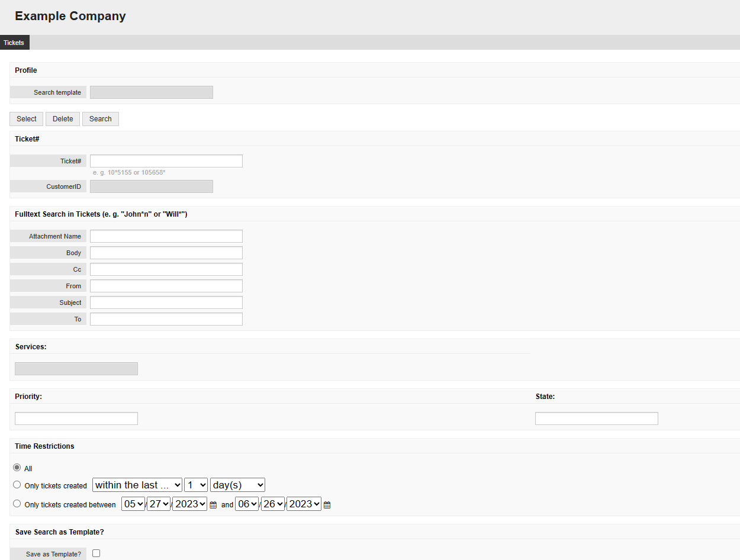Click the State filter field

pos(596,418)
